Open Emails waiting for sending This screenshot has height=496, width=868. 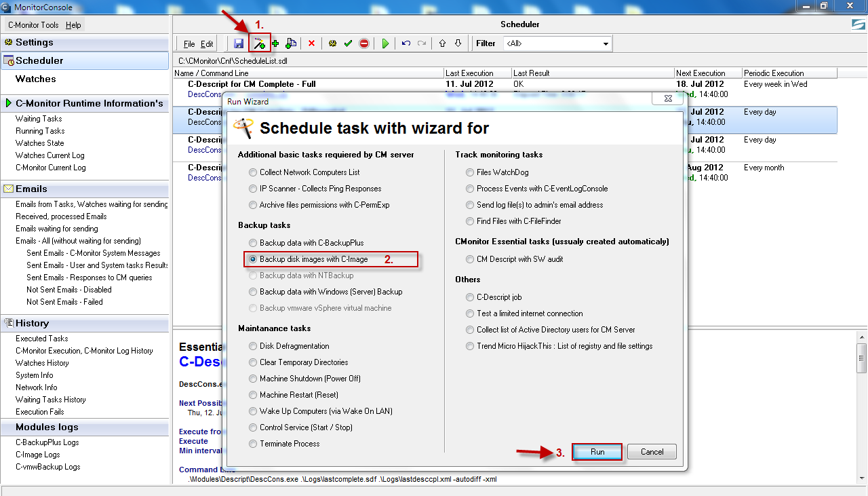(57, 229)
